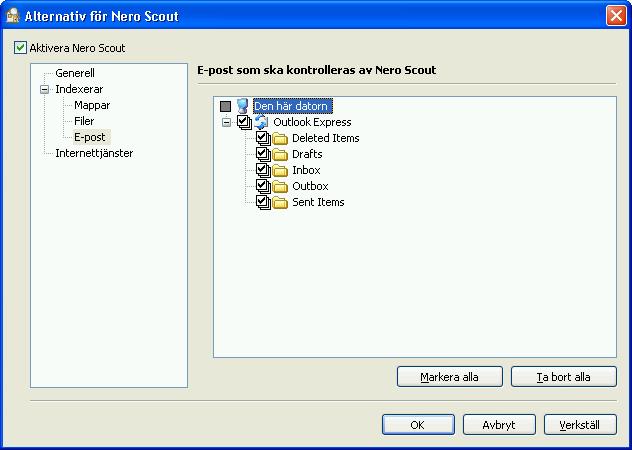Screen dimensions: 632x450
Task: Collapse the Indexerar tree node
Action: click(x=45, y=90)
